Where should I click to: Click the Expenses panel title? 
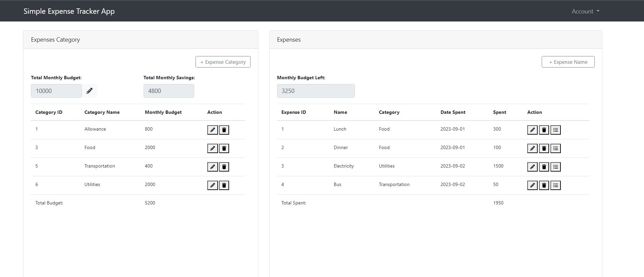289,40
